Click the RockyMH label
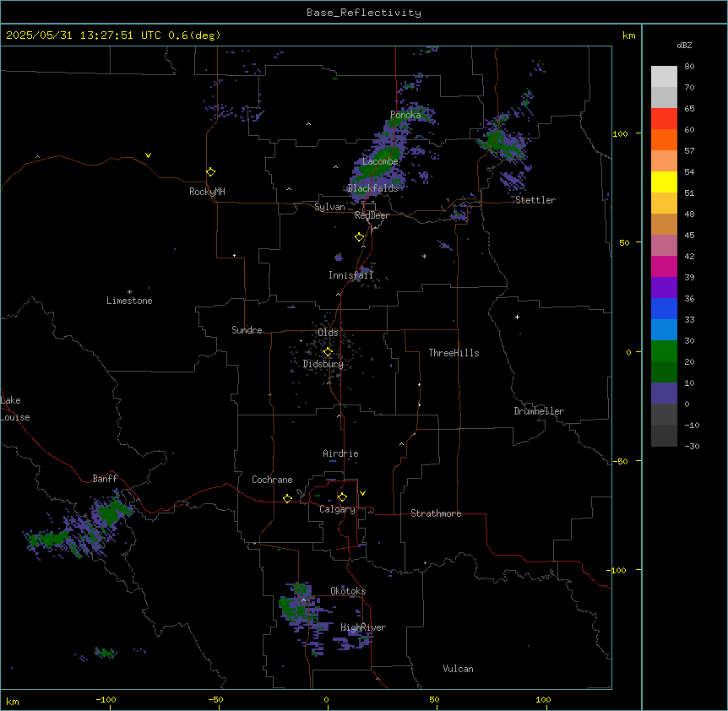The height and width of the screenshot is (711, 728). tap(207, 192)
